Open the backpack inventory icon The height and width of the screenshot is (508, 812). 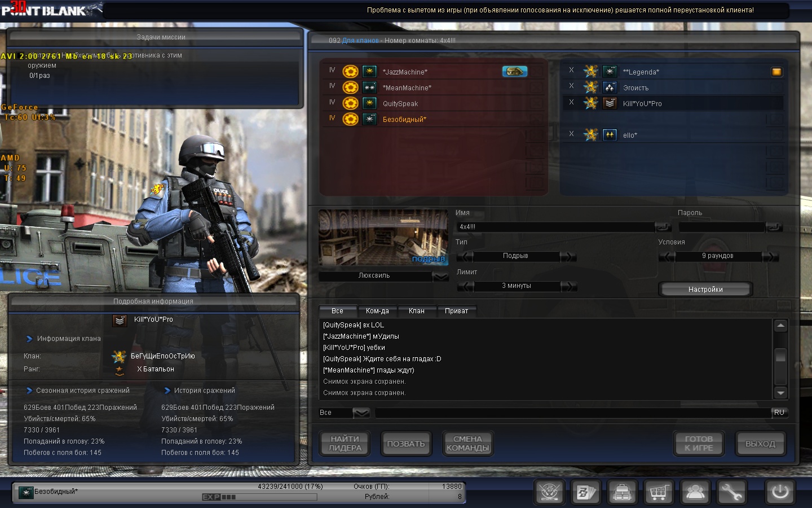click(622, 492)
